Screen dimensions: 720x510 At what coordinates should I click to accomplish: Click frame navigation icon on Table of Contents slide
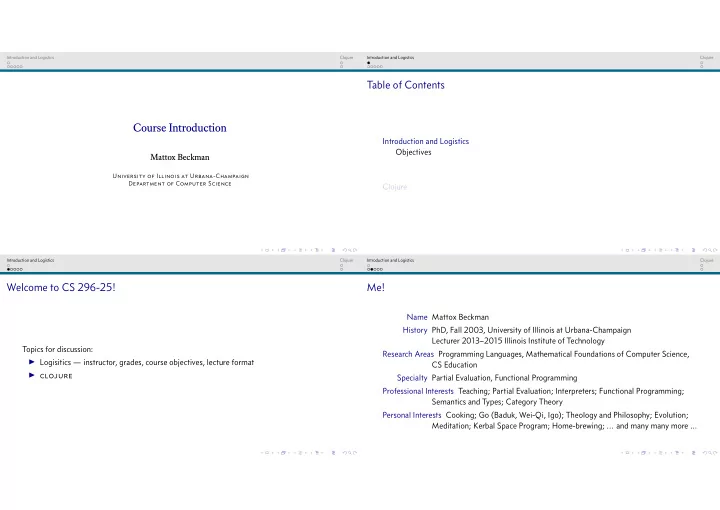(x=643, y=250)
